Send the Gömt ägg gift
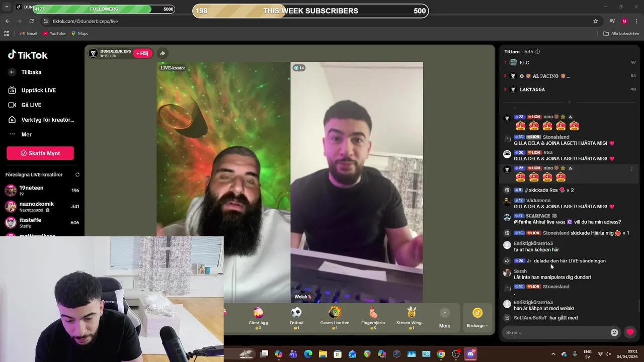644x362 pixels. [258, 318]
